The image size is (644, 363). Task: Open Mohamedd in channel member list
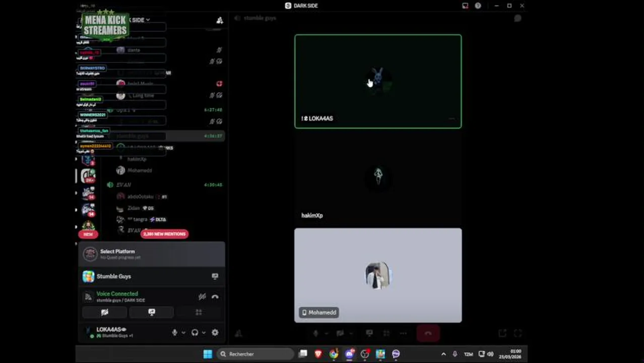click(x=140, y=170)
